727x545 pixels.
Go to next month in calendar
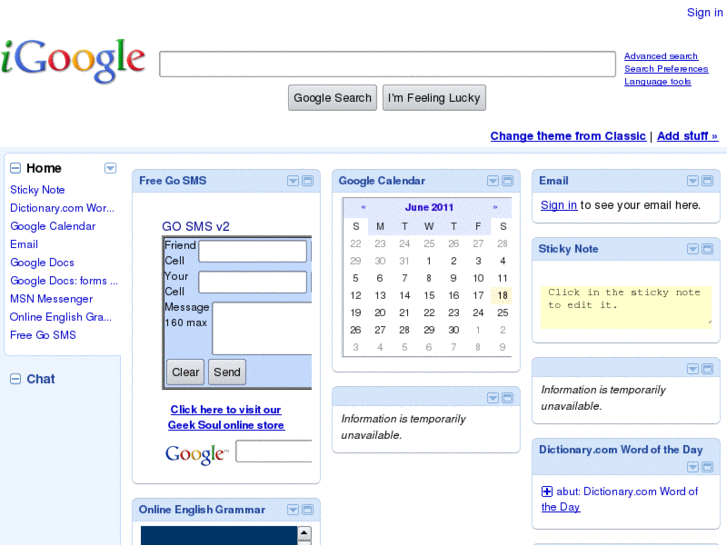coord(495,207)
